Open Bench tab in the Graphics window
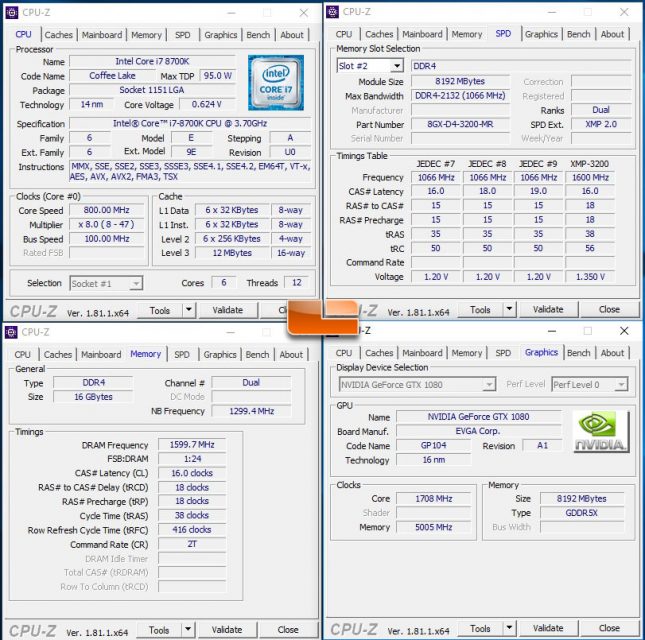This screenshot has height=640, width=645. pos(578,353)
